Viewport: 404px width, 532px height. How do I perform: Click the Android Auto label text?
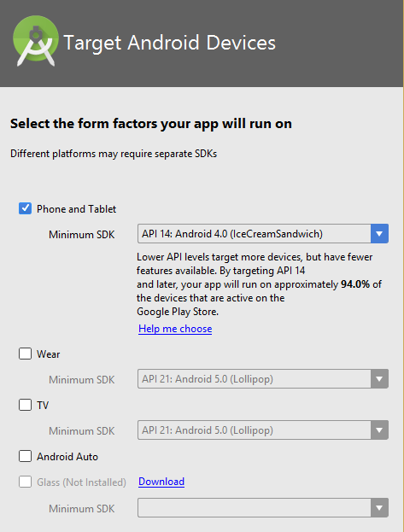coord(67,457)
